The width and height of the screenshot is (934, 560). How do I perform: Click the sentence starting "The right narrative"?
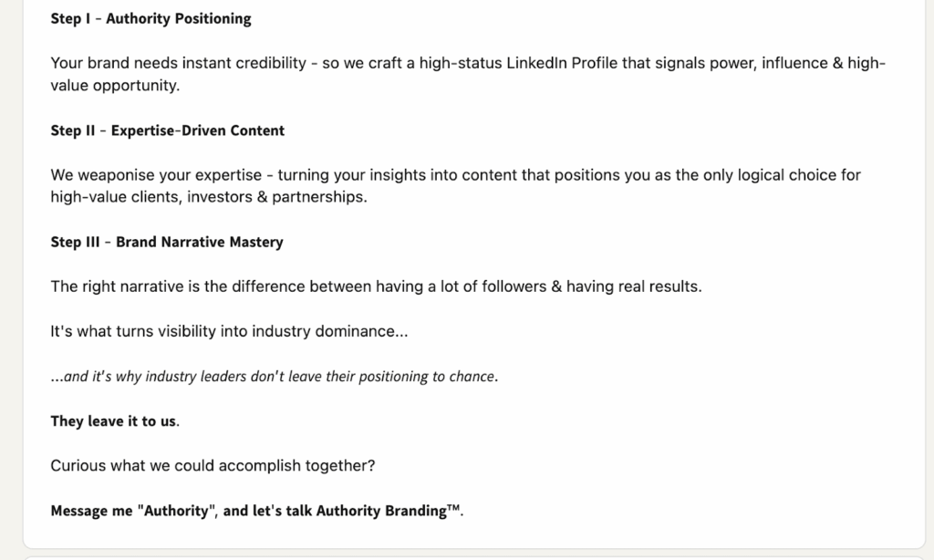click(376, 286)
